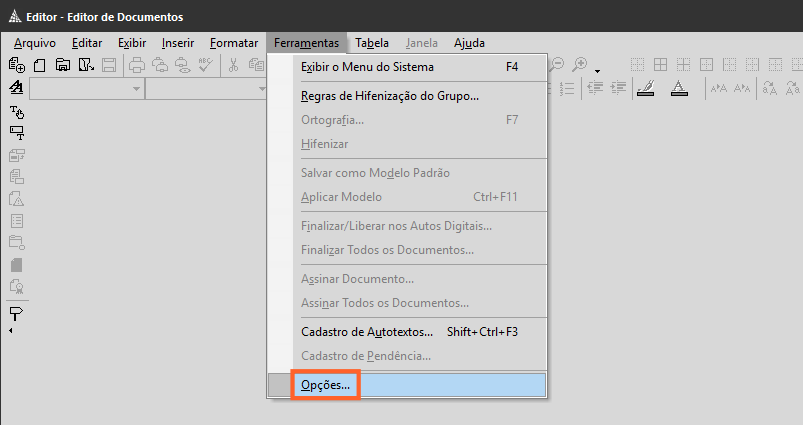
Task: Open a document with the folder icon
Action: (62, 65)
